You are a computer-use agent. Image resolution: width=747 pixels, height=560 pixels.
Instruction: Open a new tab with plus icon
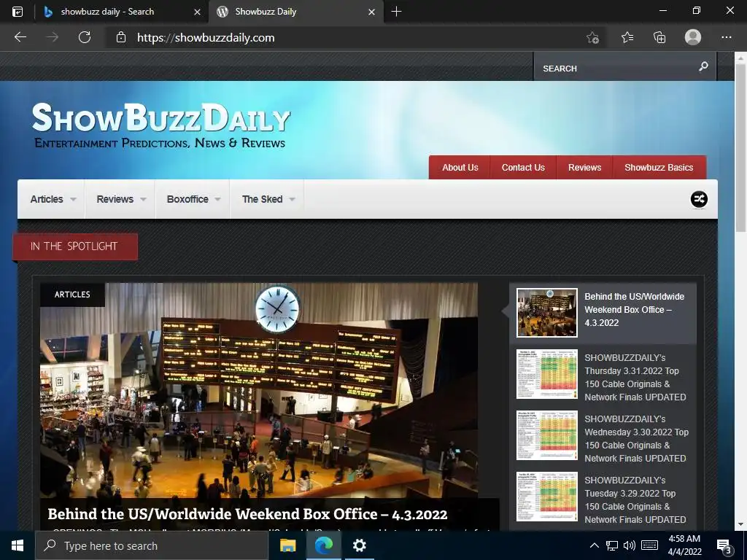tap(396, 12)
